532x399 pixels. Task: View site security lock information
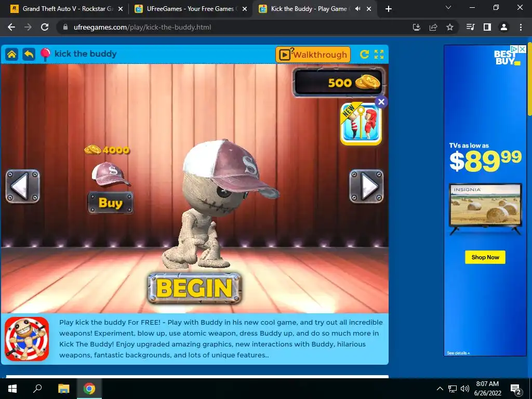[65, 27]
